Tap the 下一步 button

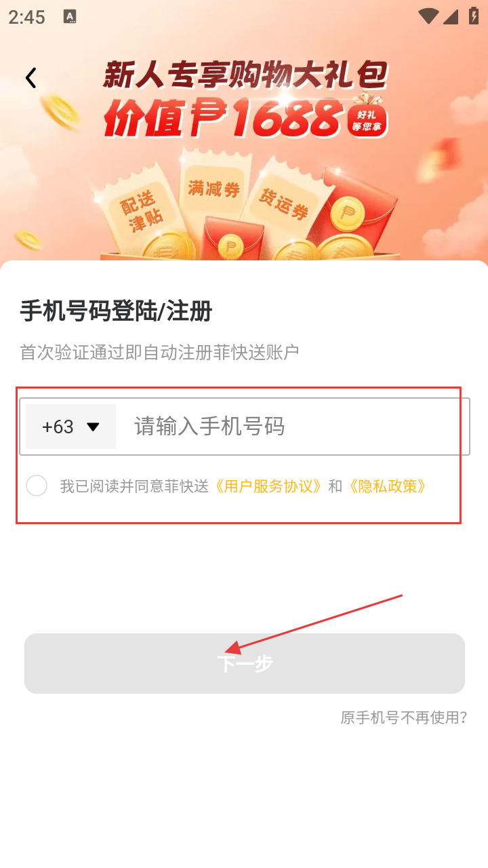click(245, 663)
